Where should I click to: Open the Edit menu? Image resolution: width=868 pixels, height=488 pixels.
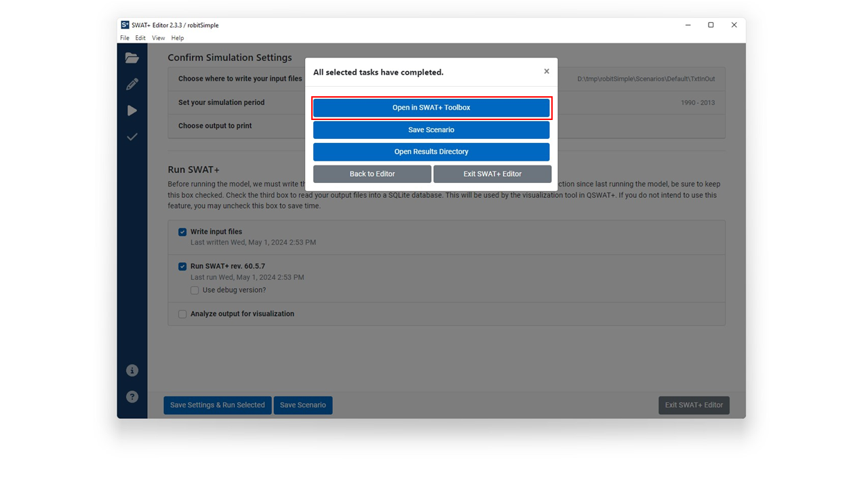pos(140,38)
